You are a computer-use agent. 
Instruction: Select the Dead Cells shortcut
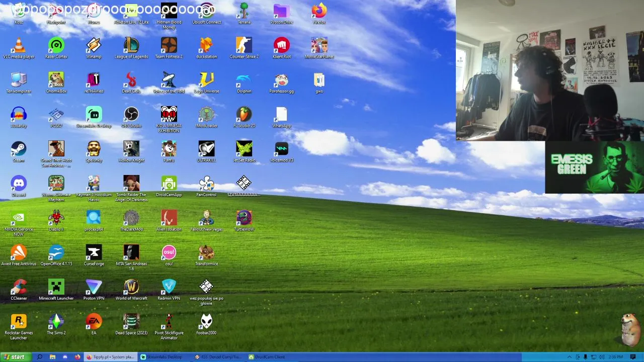point(131,83)
